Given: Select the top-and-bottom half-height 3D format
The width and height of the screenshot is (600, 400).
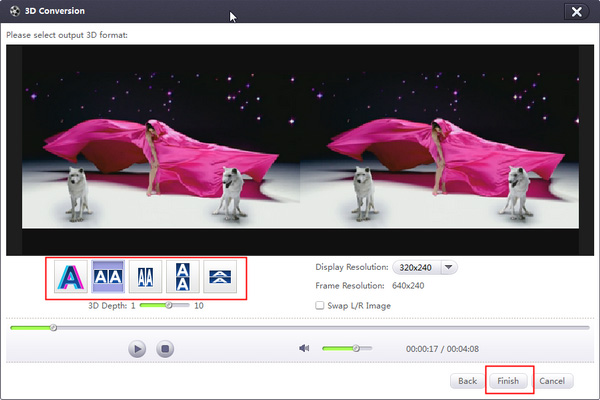Looking at the screenshot, I should [220, 277].
